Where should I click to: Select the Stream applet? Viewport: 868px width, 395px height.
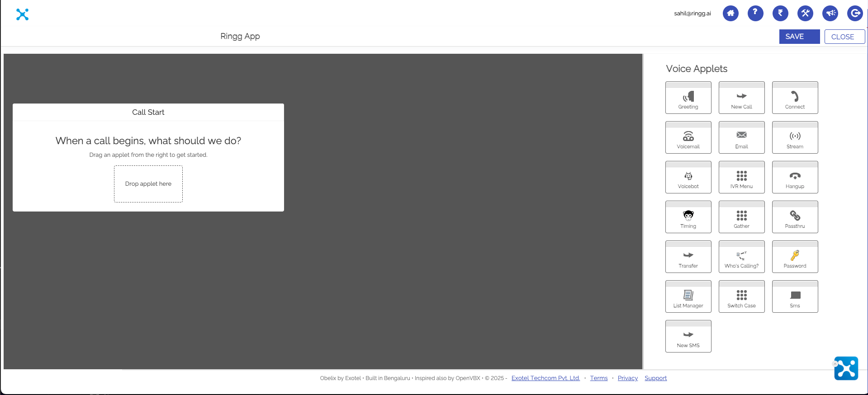tap(795, 137)
